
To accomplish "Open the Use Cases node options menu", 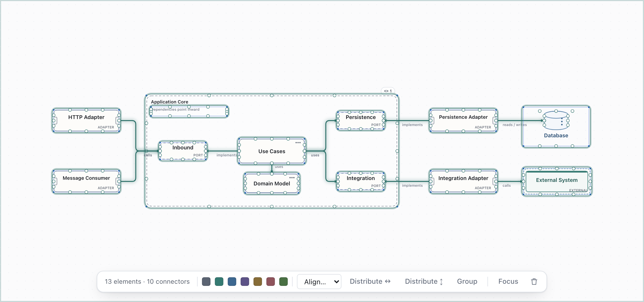I will pos(298,143).
